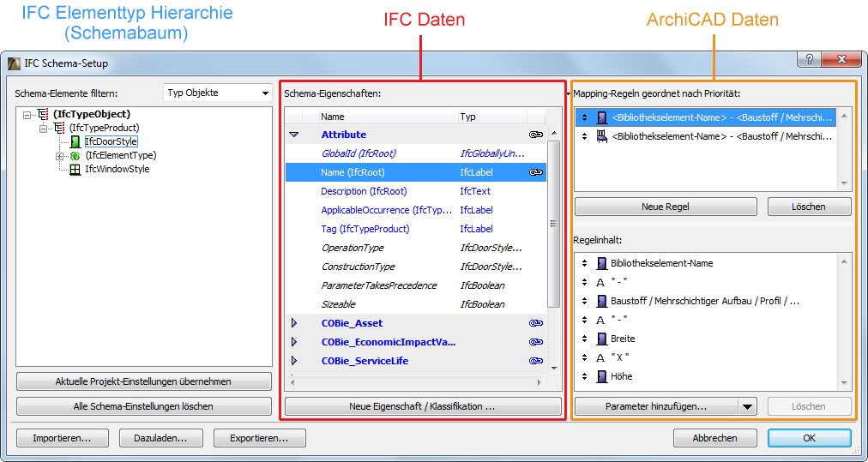Select ApplicableOccurrence property row
Screen dimensions: 868x462
416,210
